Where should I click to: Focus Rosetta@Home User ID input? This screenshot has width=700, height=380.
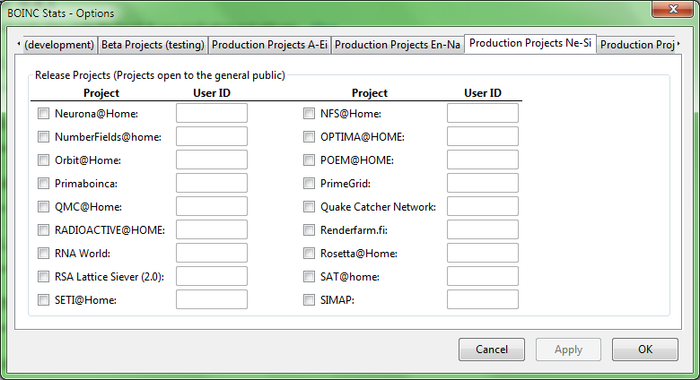point(483,253)
